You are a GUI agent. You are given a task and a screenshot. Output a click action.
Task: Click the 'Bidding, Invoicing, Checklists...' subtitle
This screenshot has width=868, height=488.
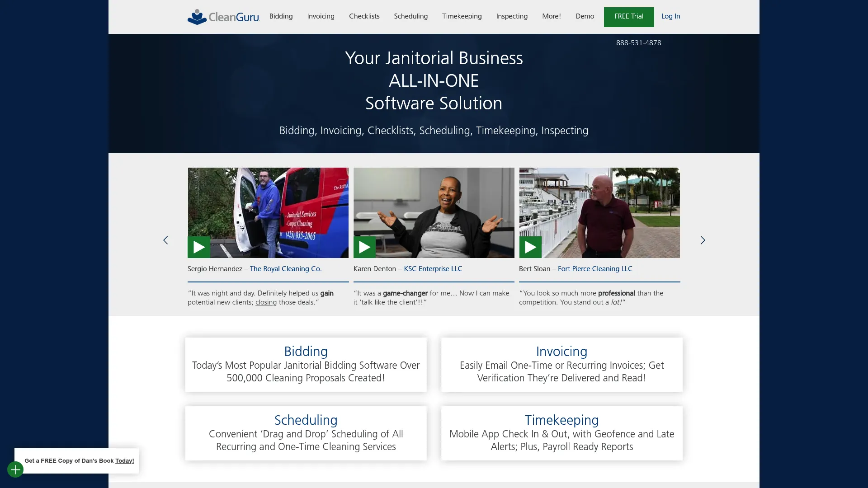click(x=434, y=131)
